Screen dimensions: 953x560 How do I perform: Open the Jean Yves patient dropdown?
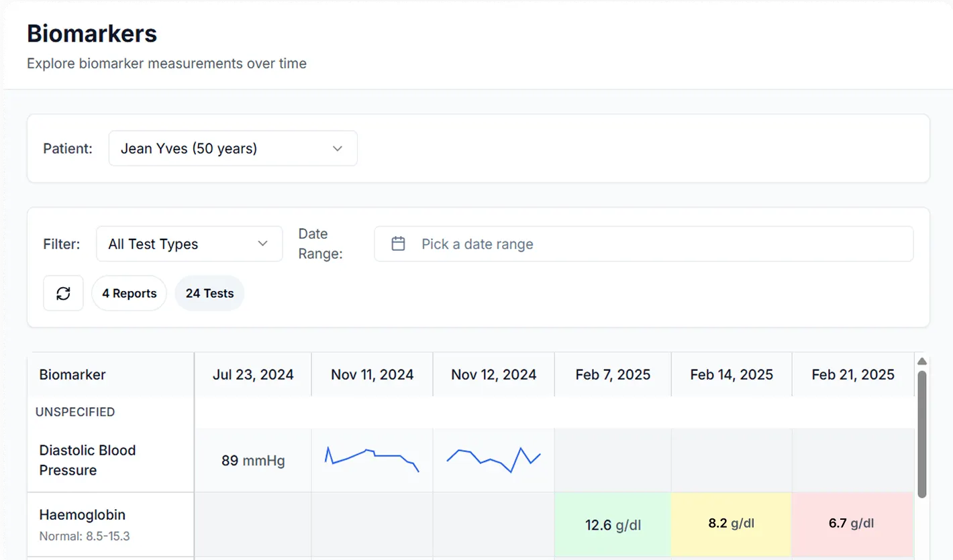(233, 148)
